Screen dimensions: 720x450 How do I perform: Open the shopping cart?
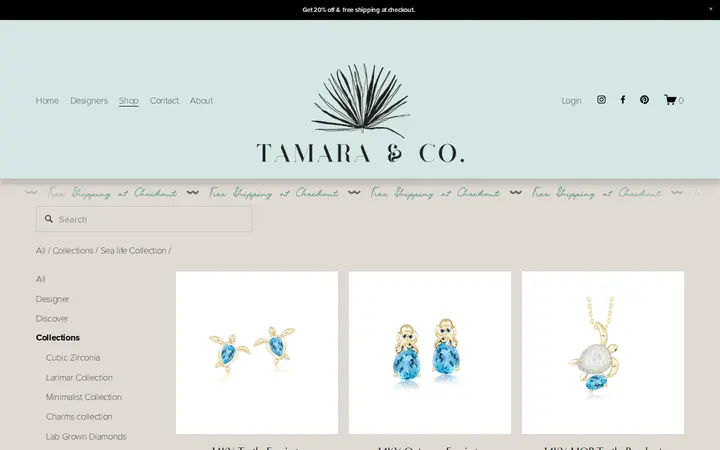(674, 100)
